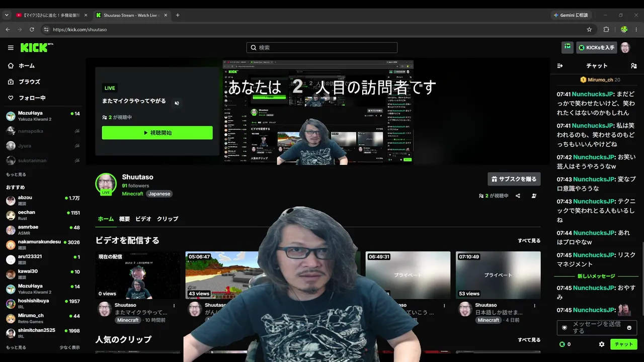644x362 pixels.
Task: Open the Kick hamburger sidebar menu
Action: pos(11,48)
